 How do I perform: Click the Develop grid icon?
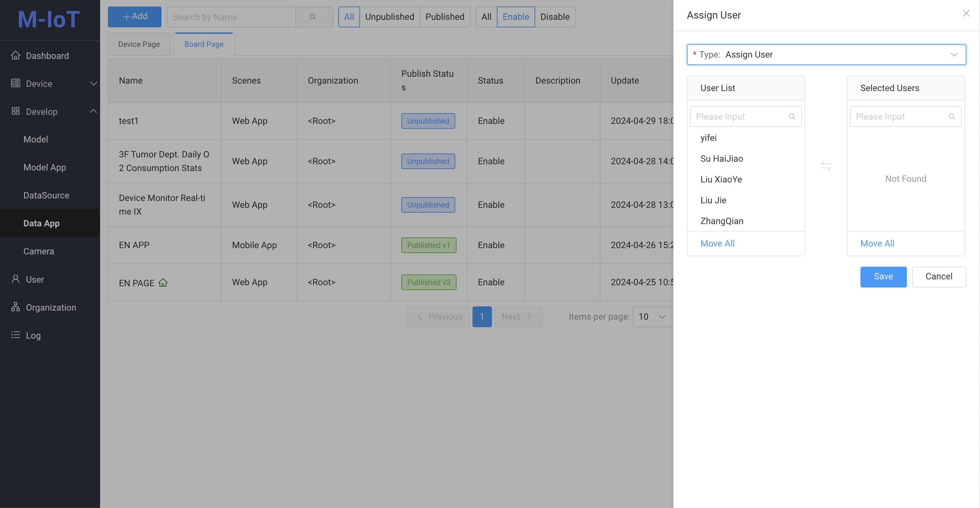pyautogui.click(x=15, y=111)
